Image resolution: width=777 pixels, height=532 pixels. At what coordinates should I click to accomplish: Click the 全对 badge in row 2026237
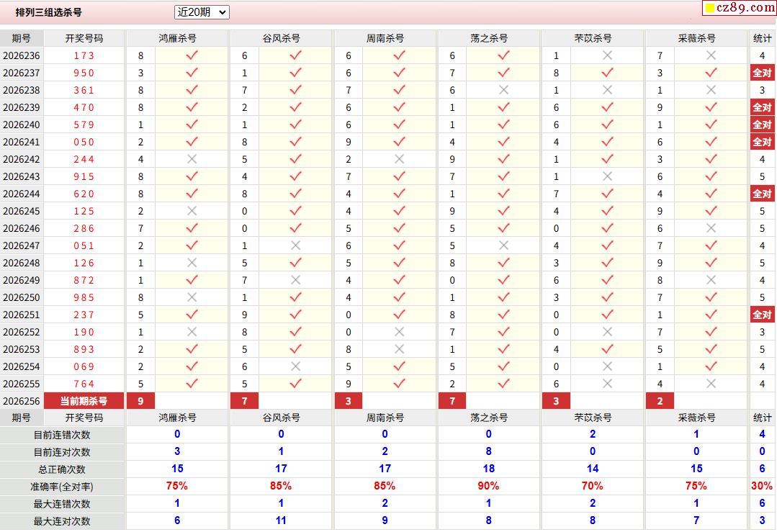click(762, 73)
